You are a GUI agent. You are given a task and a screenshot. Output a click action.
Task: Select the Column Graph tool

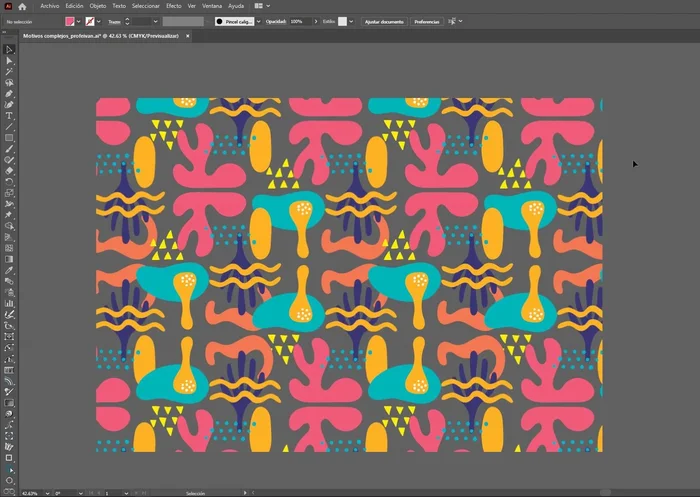(x=9, y=303)
